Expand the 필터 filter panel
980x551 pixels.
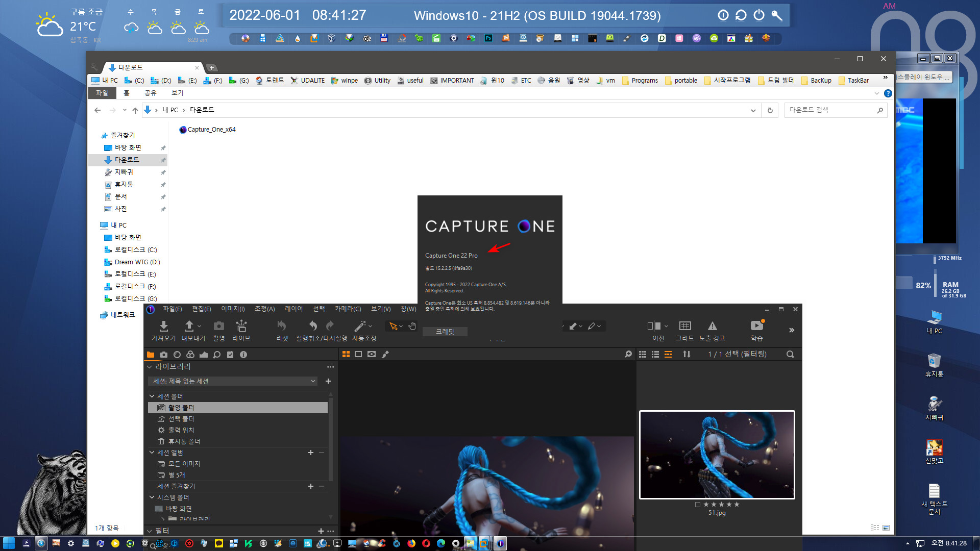150,531
